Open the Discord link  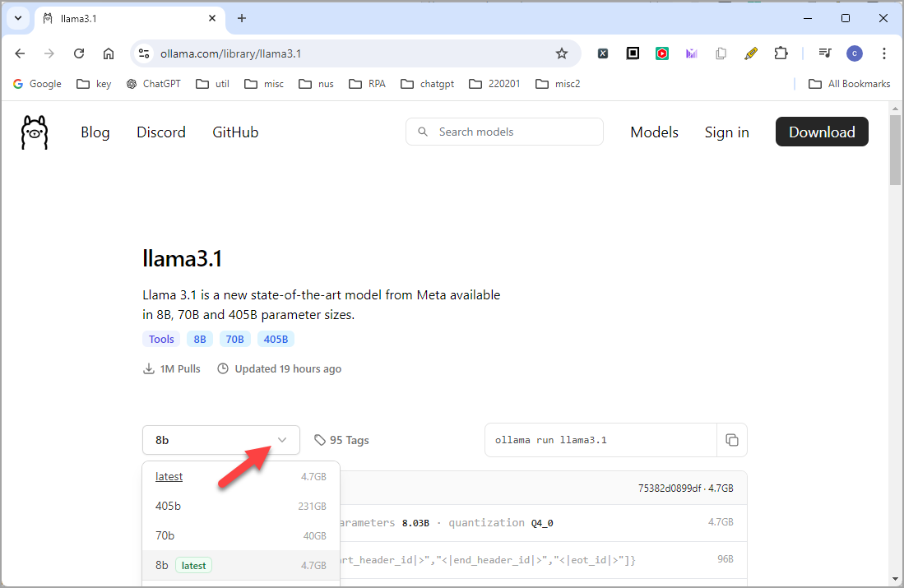(161, 132)
